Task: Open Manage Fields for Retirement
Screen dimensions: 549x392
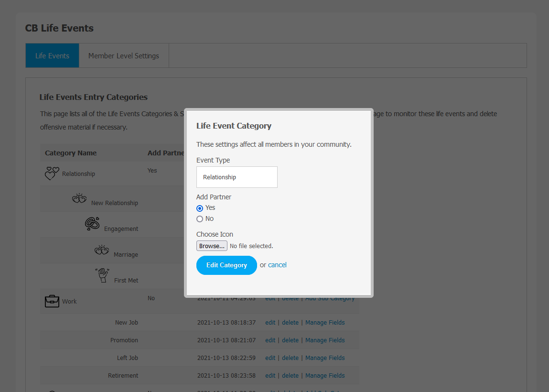Action: 325,376
